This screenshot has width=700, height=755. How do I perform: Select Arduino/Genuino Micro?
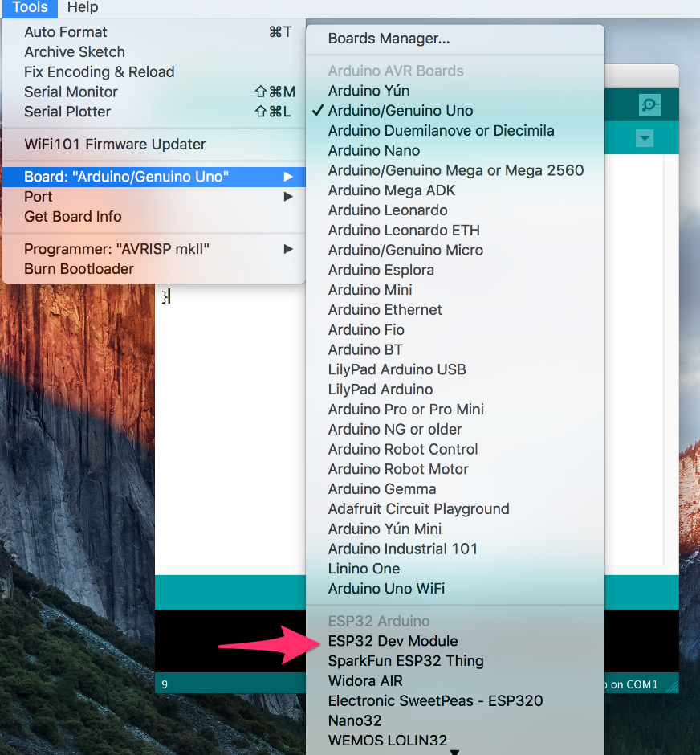click(x=455, y=250)
